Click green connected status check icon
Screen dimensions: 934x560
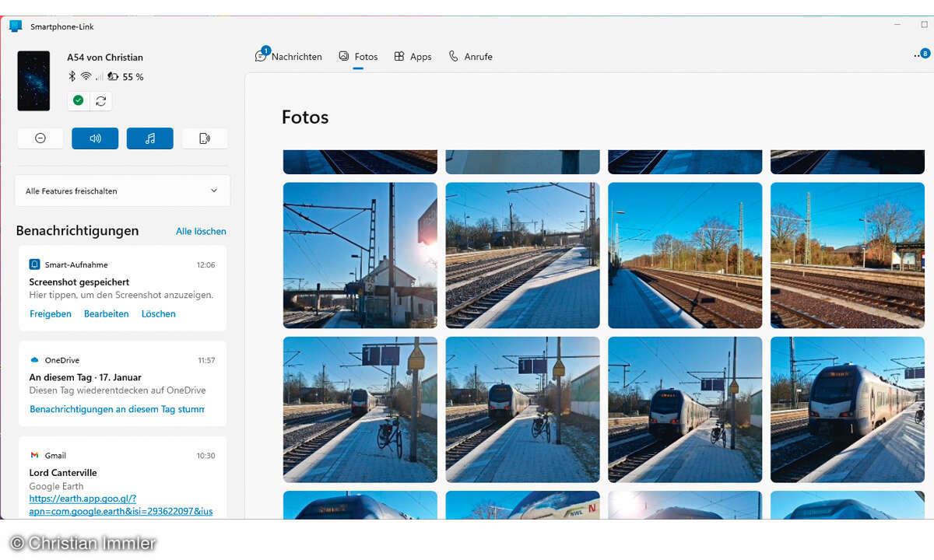(78, 100)
